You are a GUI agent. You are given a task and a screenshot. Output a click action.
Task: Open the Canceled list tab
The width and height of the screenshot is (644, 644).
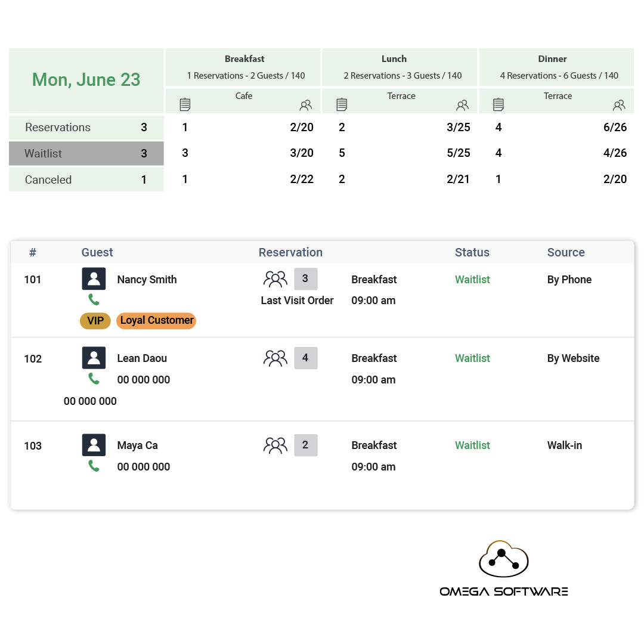click(86, 179)
